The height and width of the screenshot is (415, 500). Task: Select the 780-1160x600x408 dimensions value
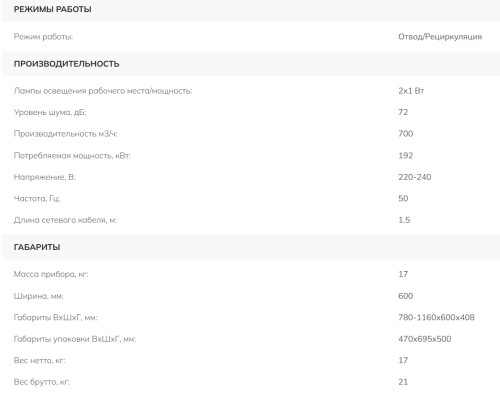(436, 317)
